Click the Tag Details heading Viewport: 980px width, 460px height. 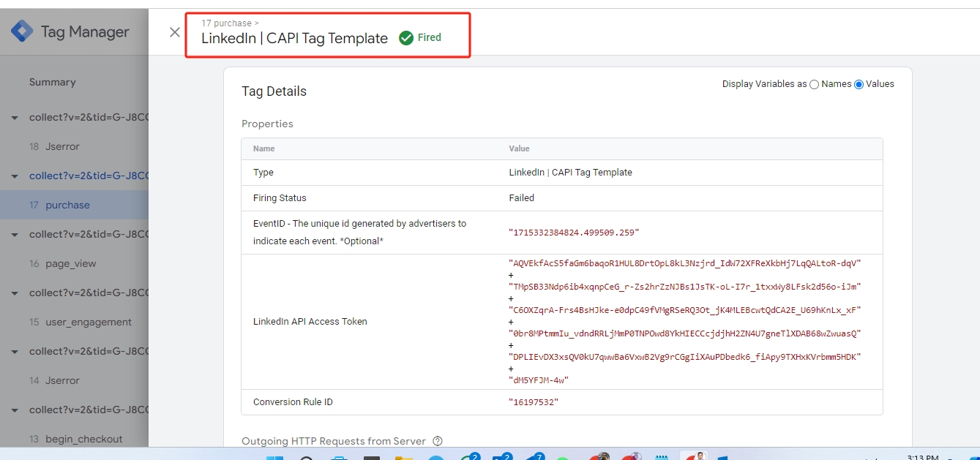[x=274, y=91]
